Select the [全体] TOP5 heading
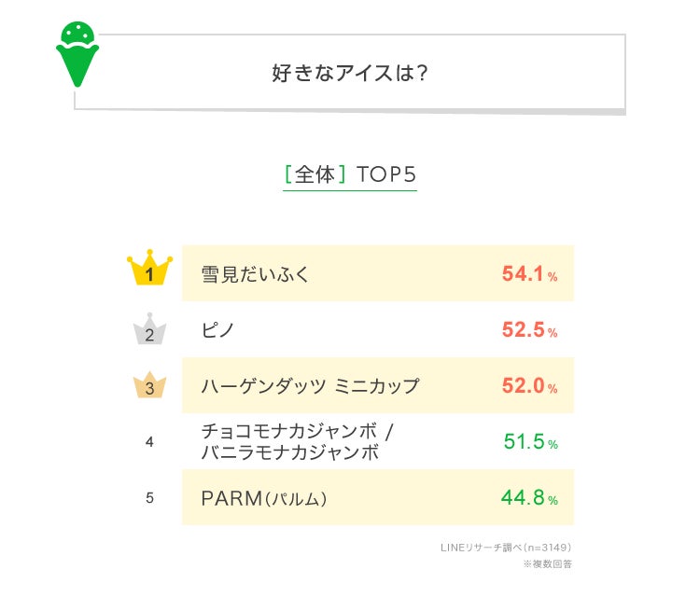 coord(349,174)
